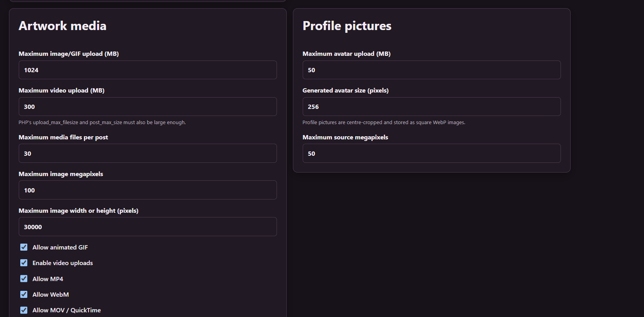Select the centre-cropped WebP hint text
Screen dimensions: 644x317
point(384,123)
